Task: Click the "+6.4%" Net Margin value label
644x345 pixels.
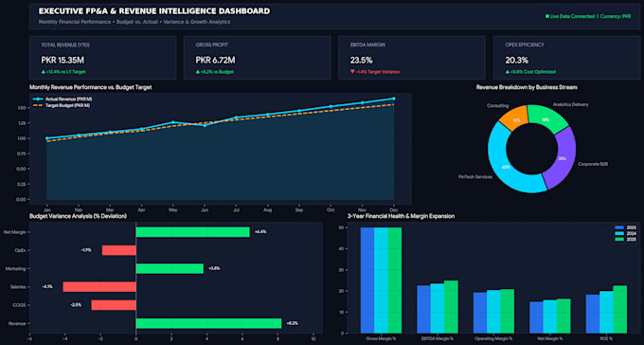Action: (x=260, y=232)
